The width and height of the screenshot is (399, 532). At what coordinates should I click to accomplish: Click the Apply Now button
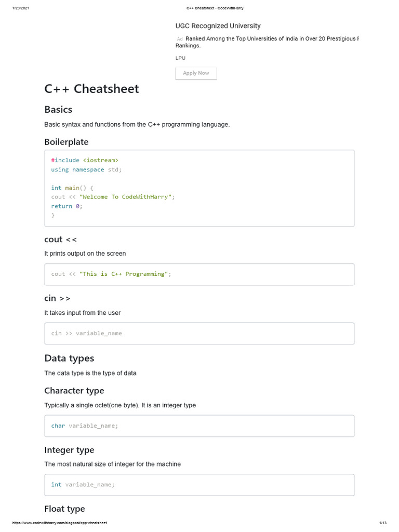[x=196, y=73]
